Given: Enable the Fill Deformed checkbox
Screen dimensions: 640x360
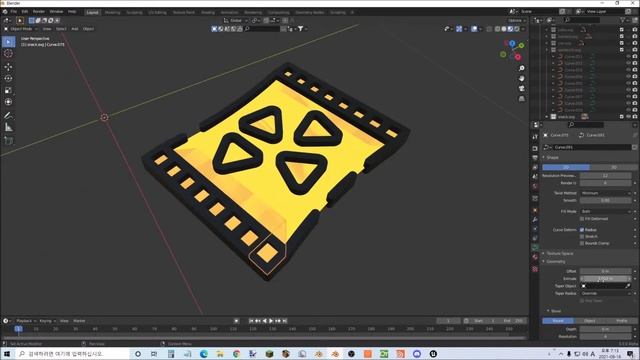Looking at the screenshot, I should click(x=582, y=219).
